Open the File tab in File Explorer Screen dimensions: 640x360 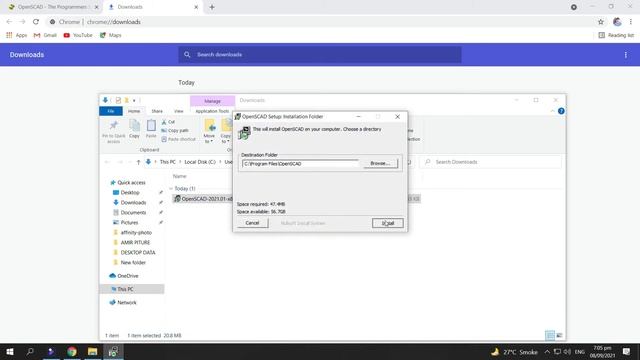click(x=111, y=111)
